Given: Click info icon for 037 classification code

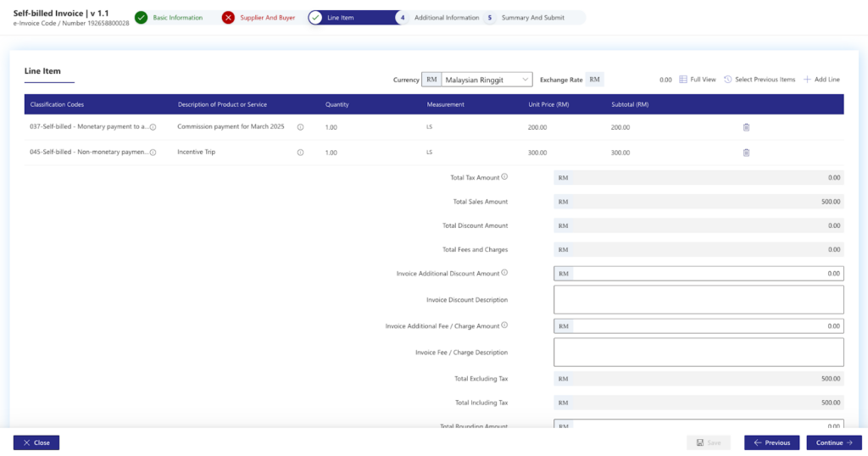Looking at the screenshot, I should click(x=153, y=127).
